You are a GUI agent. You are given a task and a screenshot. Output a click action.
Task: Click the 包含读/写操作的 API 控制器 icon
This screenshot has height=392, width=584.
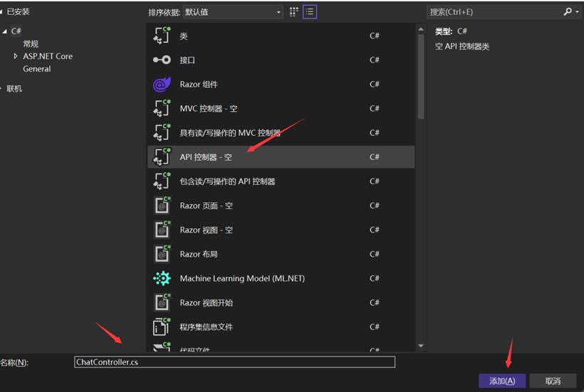click(162, 181)
